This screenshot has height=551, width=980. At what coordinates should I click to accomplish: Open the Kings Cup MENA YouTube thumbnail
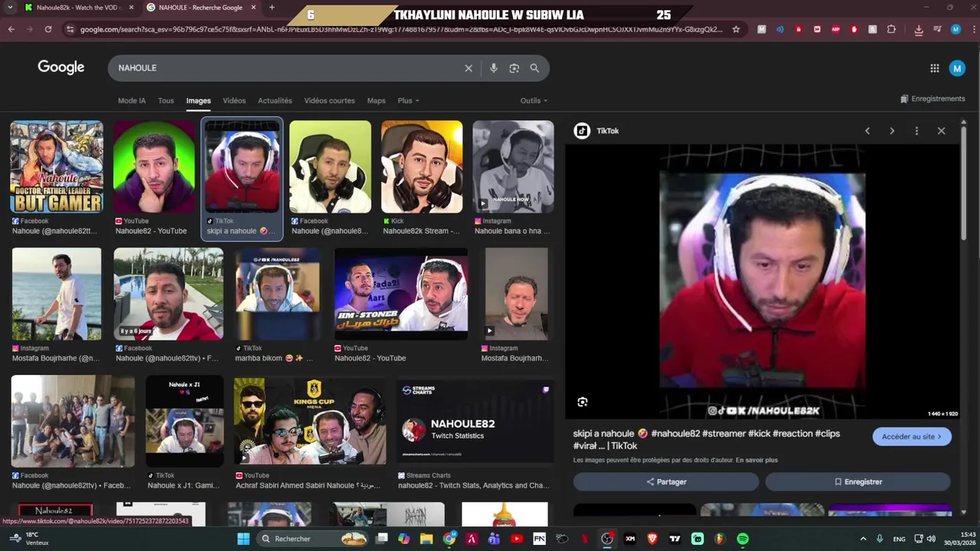[310, 421]
